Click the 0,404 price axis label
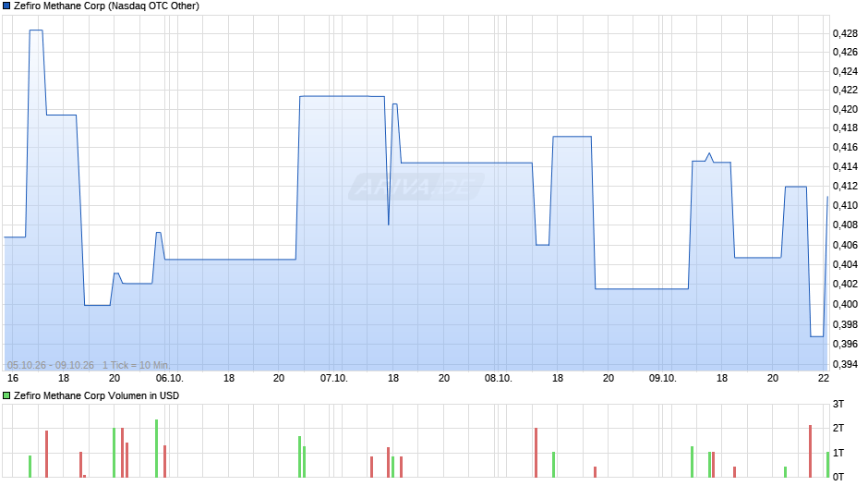Image resolution: width=868 pixels, height=486 pixels. (x=845, y=264)
